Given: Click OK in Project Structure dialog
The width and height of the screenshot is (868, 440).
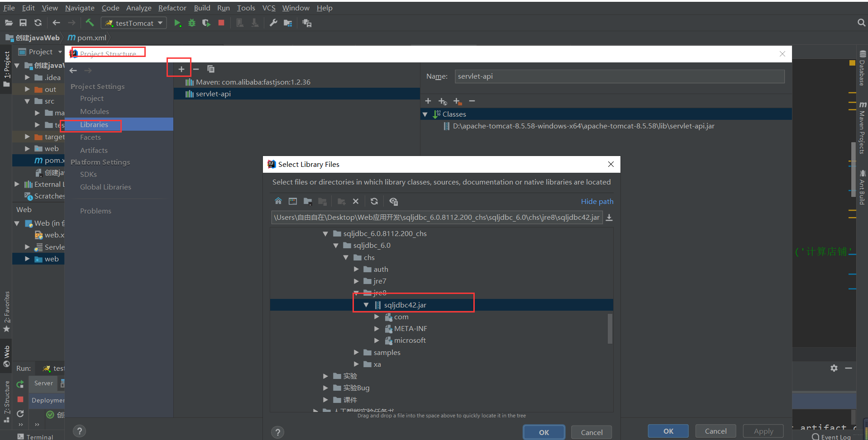Looking at the screenshot, I should 668,431.
